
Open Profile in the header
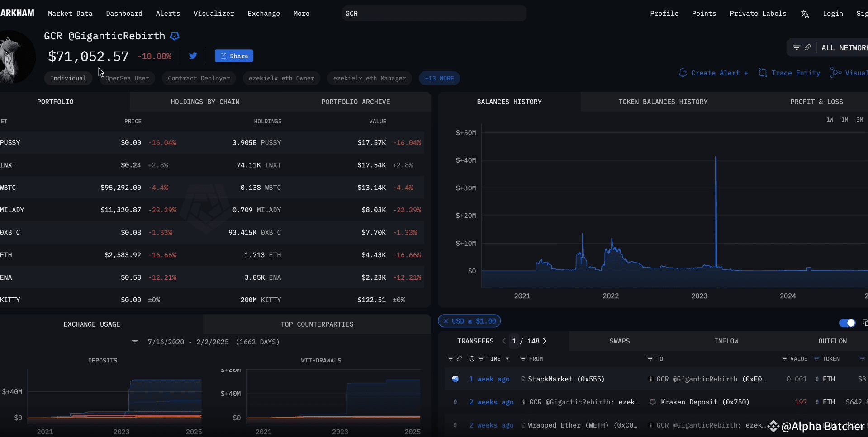coord(664,14)
